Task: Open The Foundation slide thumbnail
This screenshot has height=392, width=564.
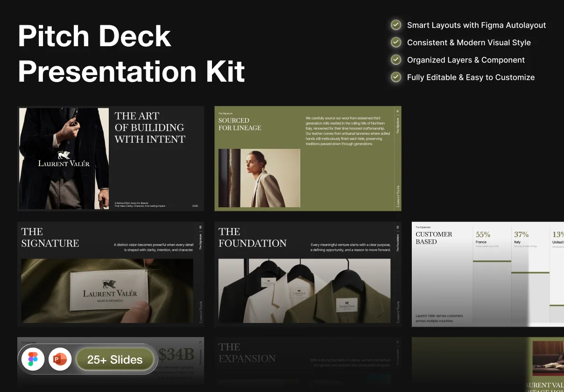Action: click(308, 274)
